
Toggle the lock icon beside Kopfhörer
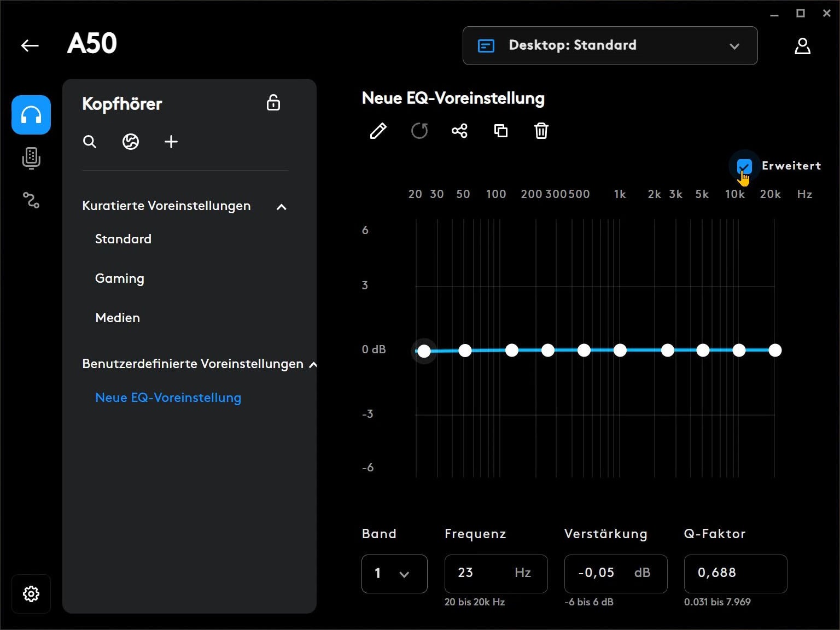273,103
